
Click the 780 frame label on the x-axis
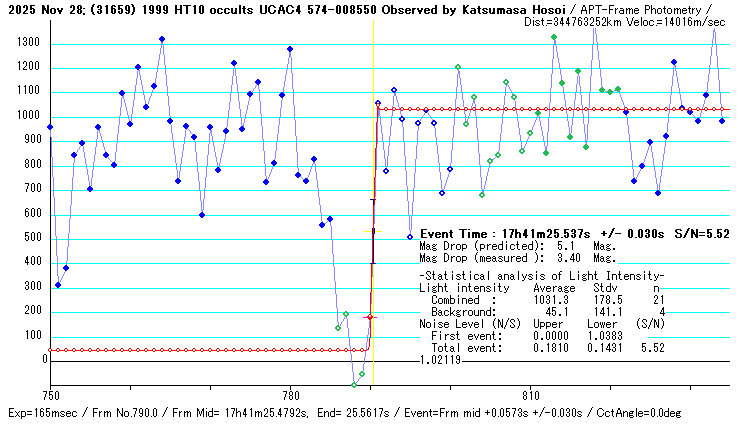(290, 396)
